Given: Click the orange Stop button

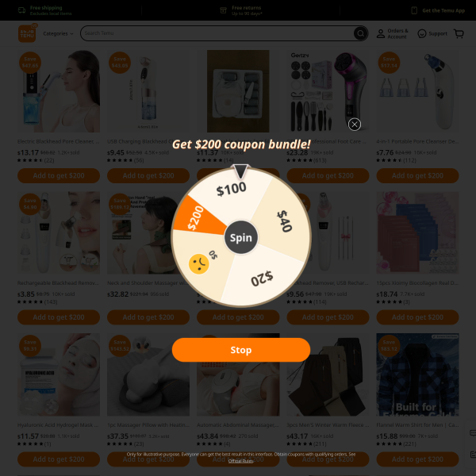Looking at the screenshot, I should tap(240, 350).
